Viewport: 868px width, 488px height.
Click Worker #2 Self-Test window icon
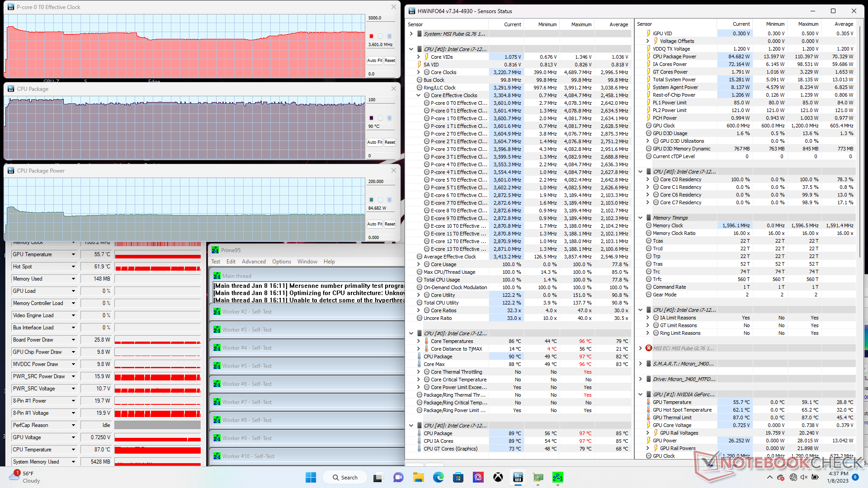pos(217,312)
